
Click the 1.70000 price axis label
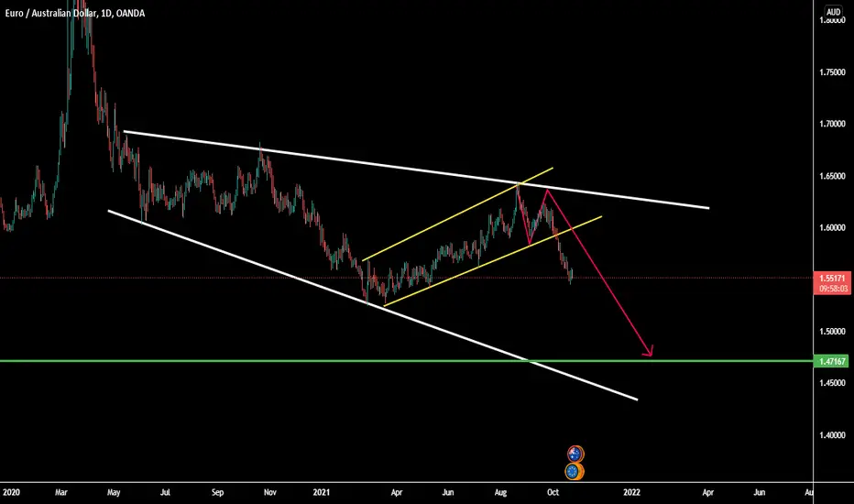coord(832,125)
